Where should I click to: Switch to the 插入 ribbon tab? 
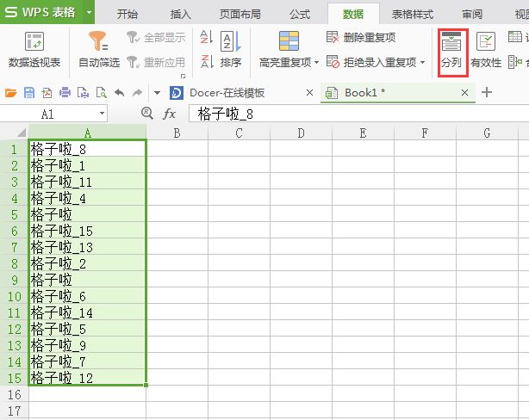coord(180,14)
